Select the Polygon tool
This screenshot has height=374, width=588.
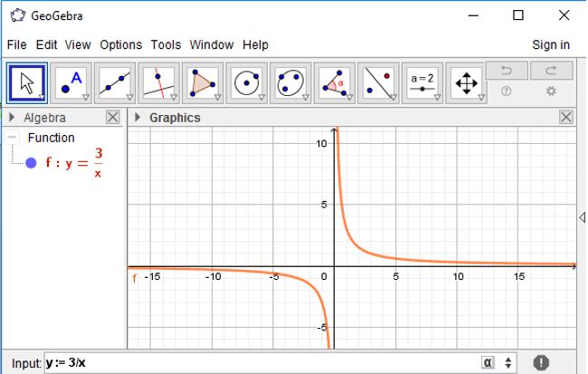point(203,83)
